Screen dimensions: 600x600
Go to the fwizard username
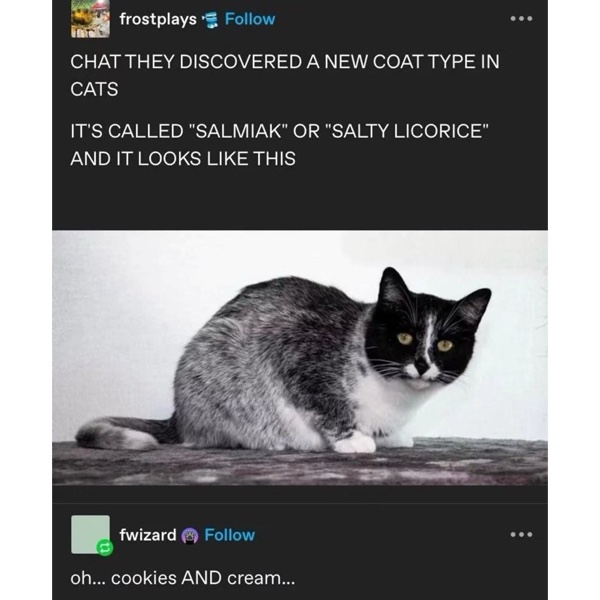(148, 535)
